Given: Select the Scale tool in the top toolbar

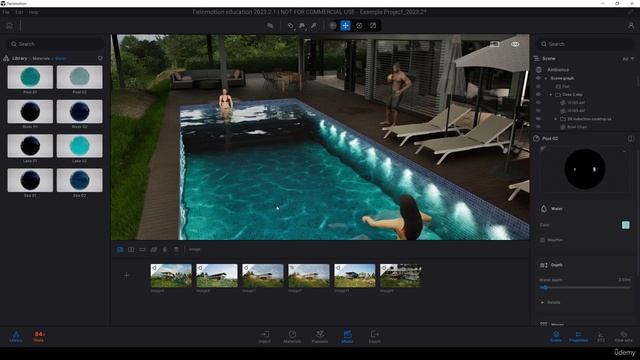Looking at the screenshot, I should pos(373,26).
